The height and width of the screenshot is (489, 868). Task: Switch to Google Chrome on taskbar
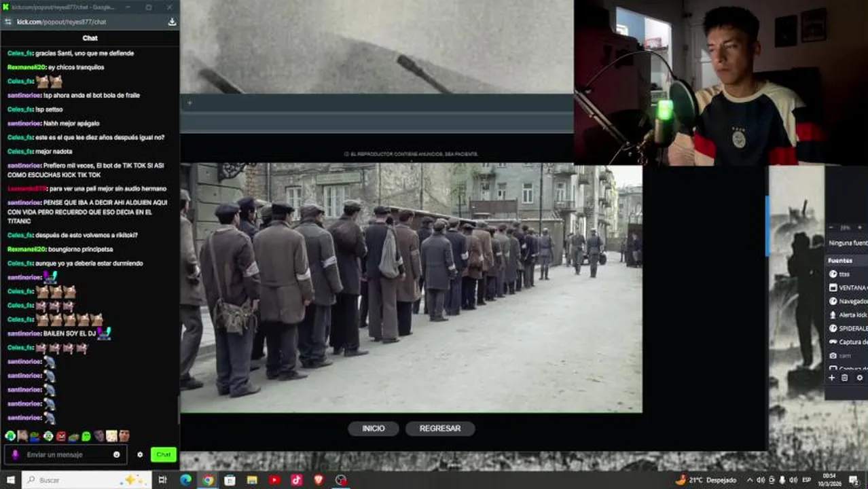tap(208, 480)
